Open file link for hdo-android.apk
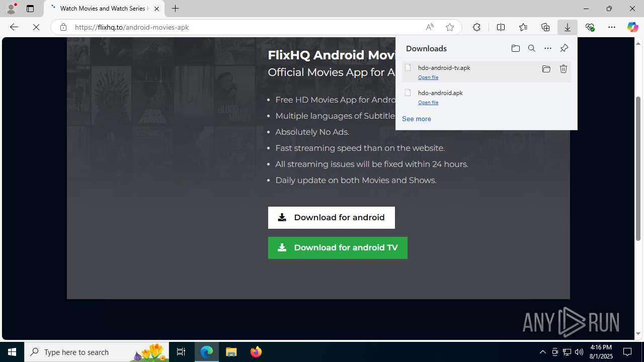Screen dimensions: 644x362 (428, 103)
